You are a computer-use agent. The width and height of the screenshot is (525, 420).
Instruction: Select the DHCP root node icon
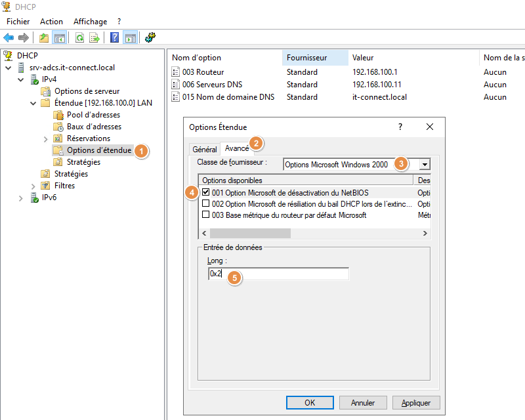pyautogui.click(x=9, y=56)
